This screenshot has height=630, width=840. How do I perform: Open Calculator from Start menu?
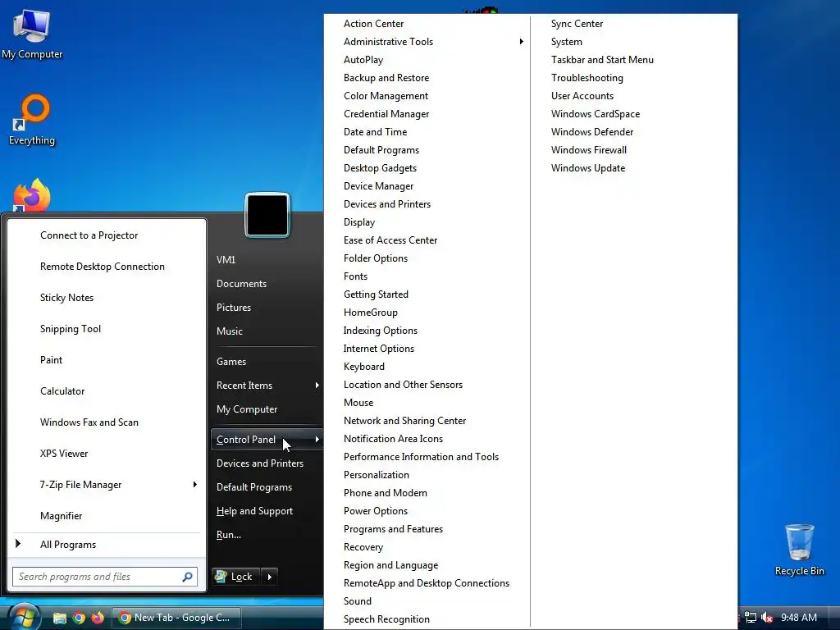pyautogui.click(x=62, y=391)
